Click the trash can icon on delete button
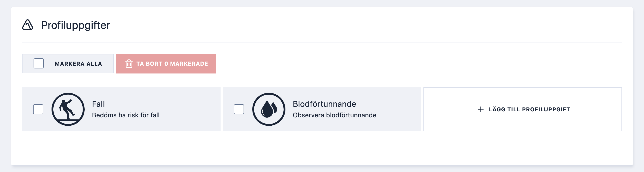Screen dimensions: 644x172 129,64
